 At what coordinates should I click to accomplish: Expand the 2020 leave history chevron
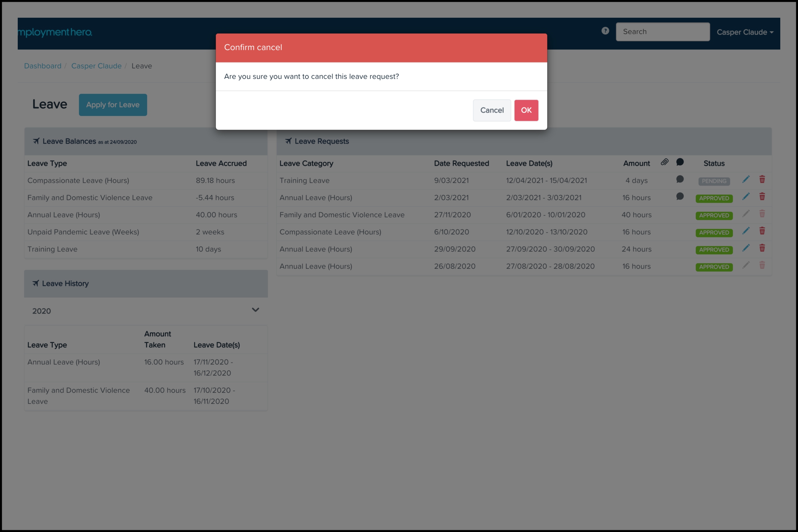pyautogui.click(x=255, y=310)
